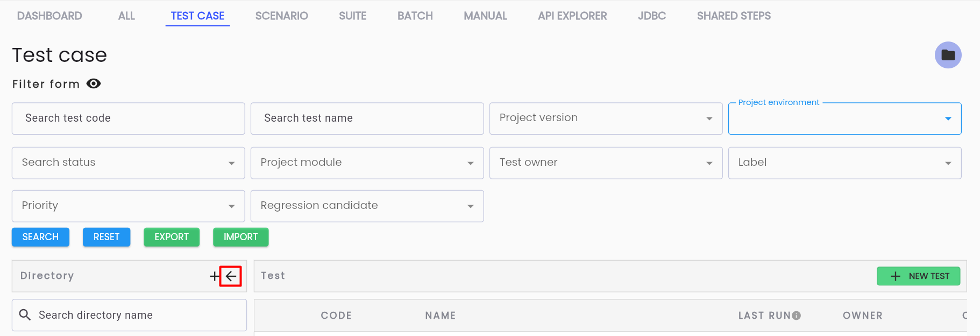Expand the Search status dropdown
The image size is (980, 336).
128,163
